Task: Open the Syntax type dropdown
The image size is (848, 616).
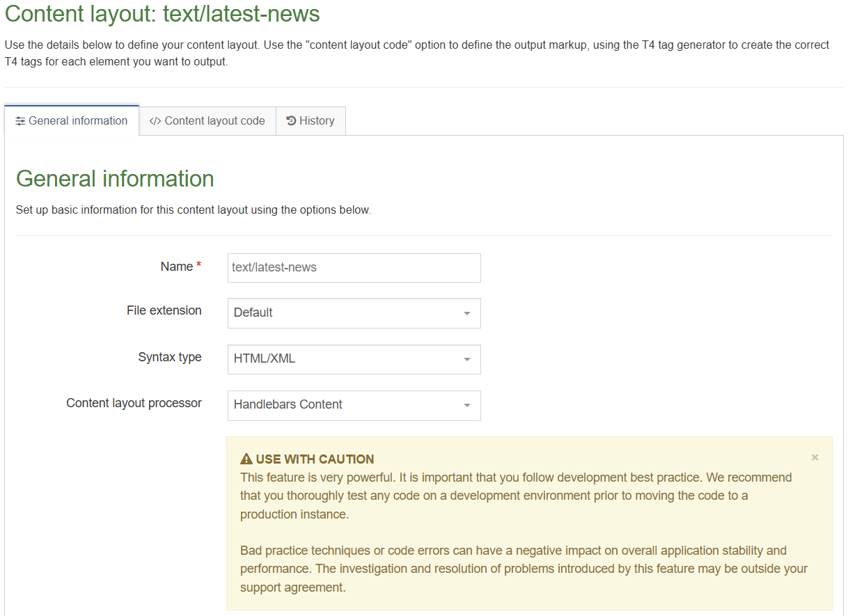Action: coord(354,359)
